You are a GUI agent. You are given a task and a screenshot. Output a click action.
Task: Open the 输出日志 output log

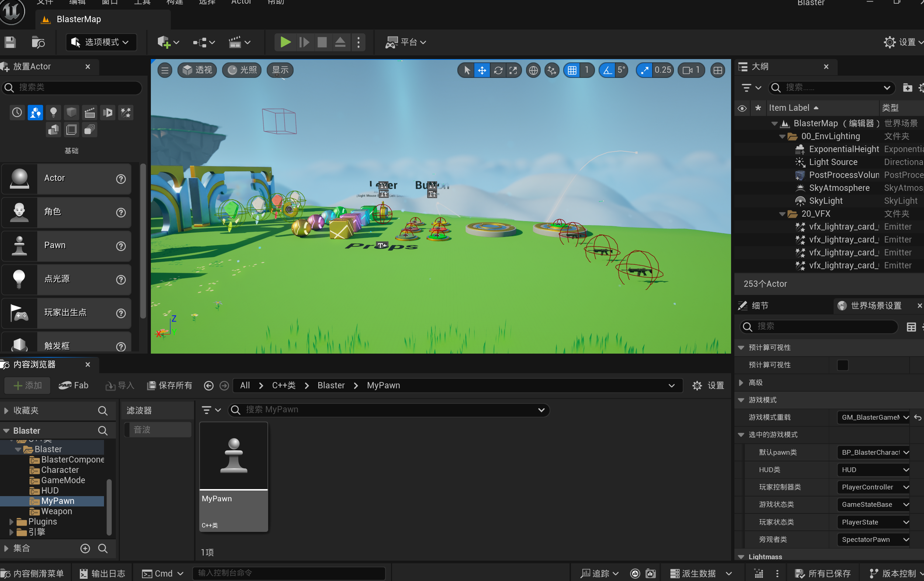(102, 574)
